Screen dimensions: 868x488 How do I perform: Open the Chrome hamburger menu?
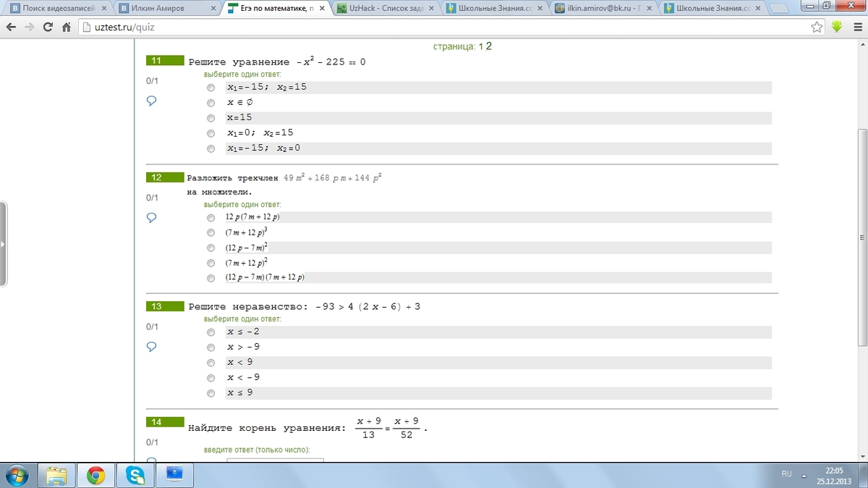point(856,28)
